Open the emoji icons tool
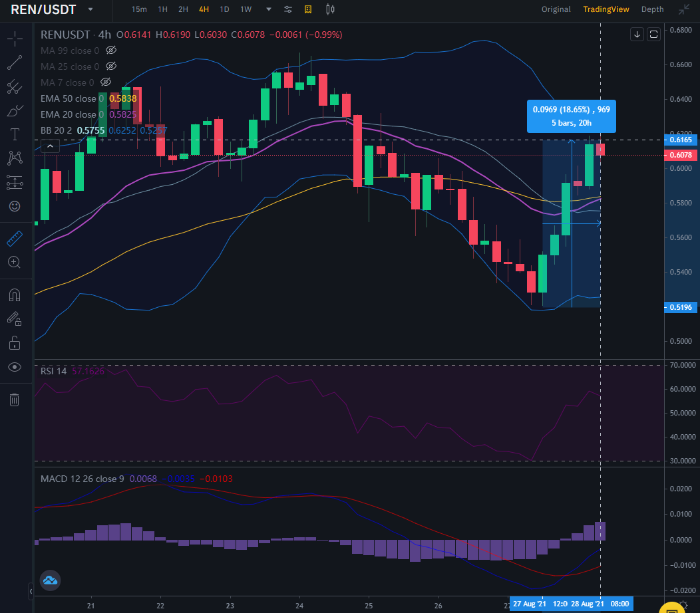Viewport: 700px width, 613px height. pos(15,206)
